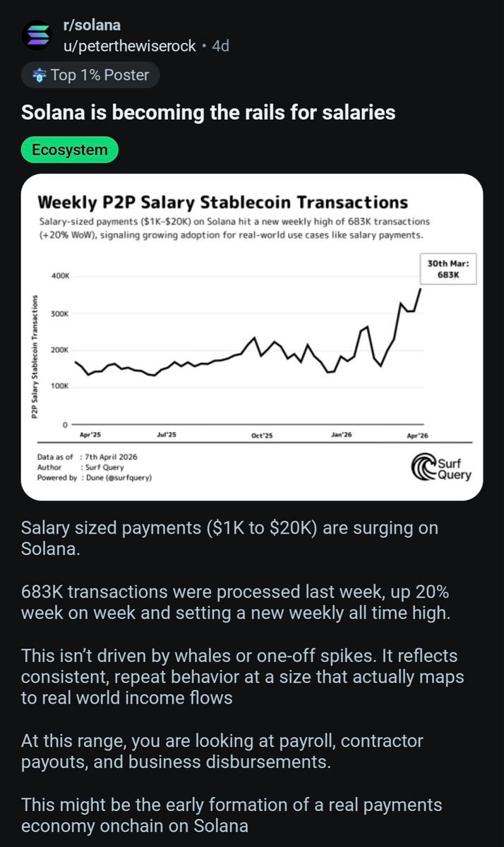The image size is (504, 847).
Task: Tap the 'Top 1% Poster' label
Action: (x=102, y=76)
